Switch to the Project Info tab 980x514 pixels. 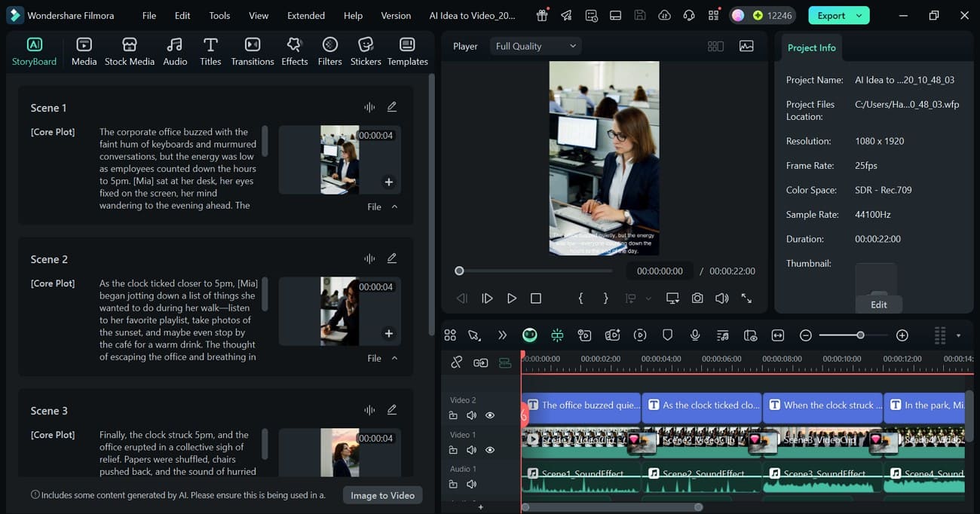(x=811, y=47)
